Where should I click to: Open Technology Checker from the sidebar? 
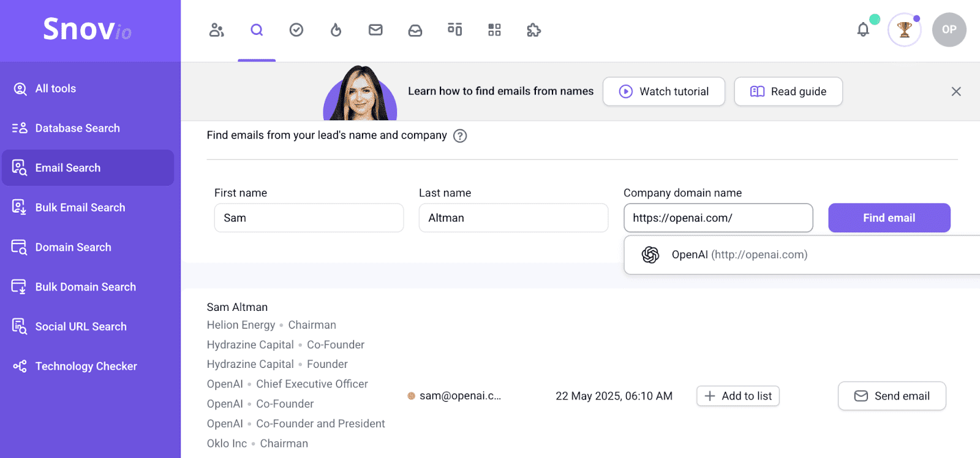tap(86, 366)
